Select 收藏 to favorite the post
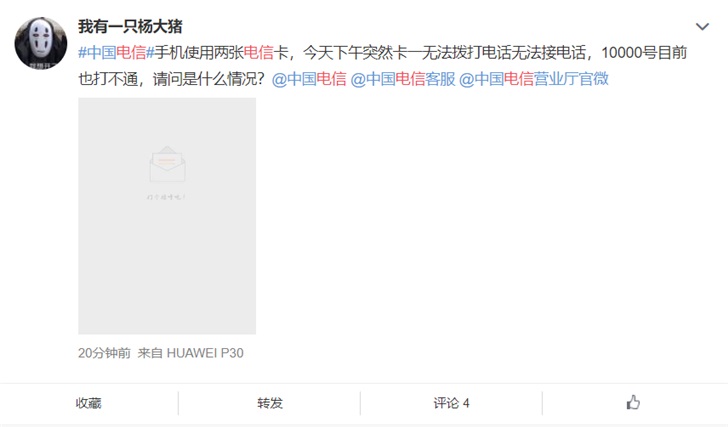Screen dimensions: 728x427 (x=89, y=403)
